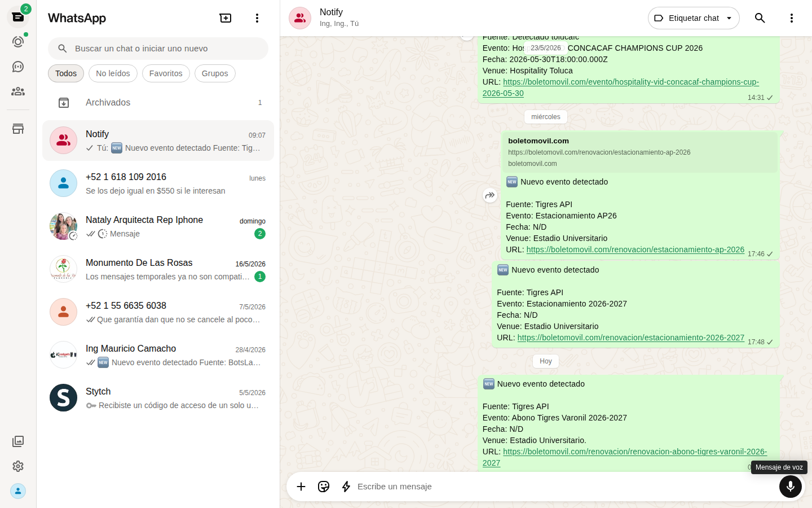Open the boletomovil.com link preview card

tap(640, 152)
